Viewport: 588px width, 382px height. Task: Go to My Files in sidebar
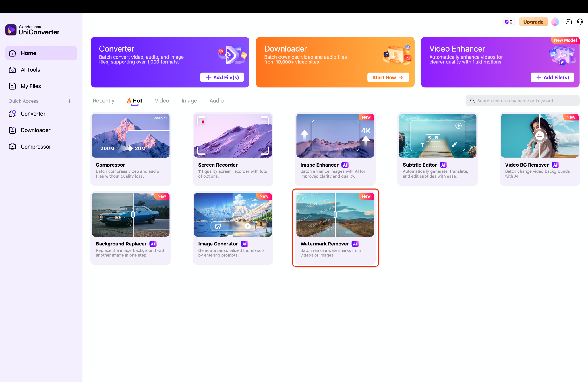tap(41, 86)
